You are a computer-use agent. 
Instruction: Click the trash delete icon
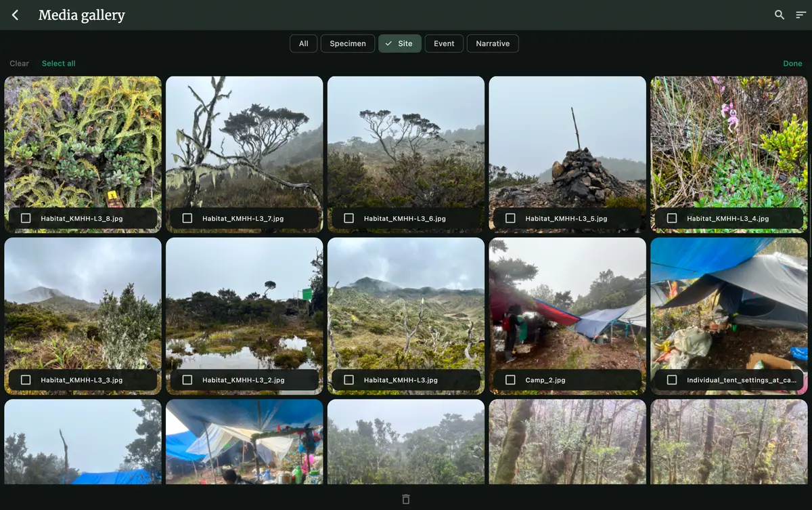tap(406, 499)
